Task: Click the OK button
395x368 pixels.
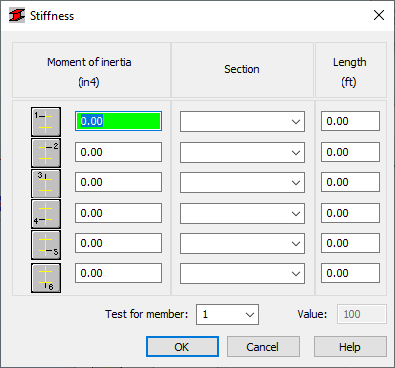Action: (x=182, y=347)
